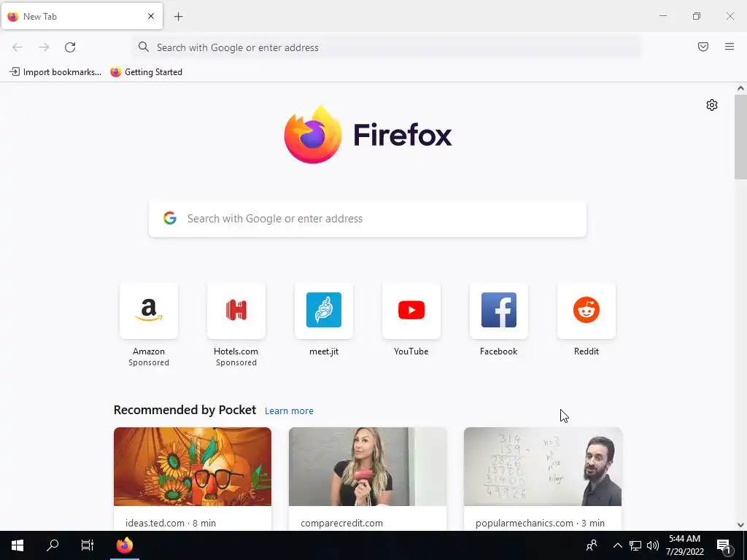This screenshot has height=560, width=747.
Task: Click the Google search box on page
Action: coord(368,219)
